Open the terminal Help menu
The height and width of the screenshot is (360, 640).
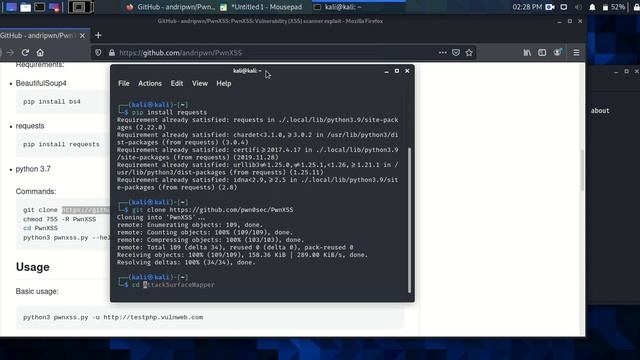[x=224, y=83]
